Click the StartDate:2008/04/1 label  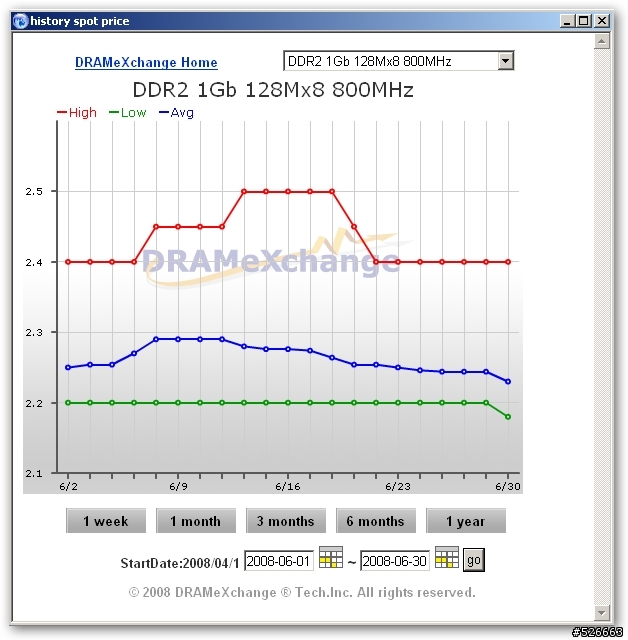(180, 563)
